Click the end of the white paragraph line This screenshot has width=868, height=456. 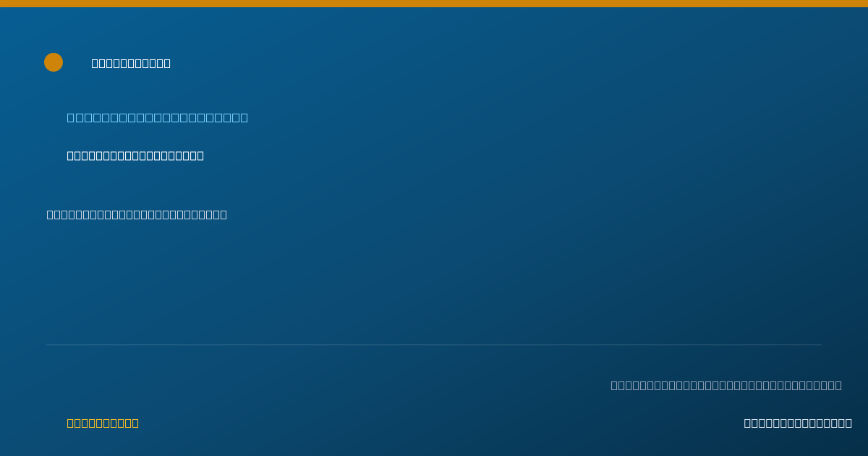tap(224, 214)
